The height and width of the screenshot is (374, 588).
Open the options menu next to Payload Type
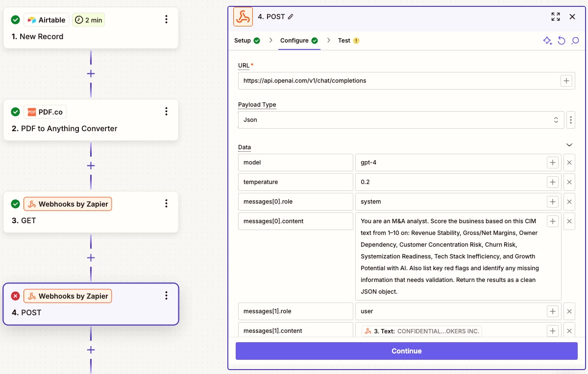pyautogui.click(x=571, y=120)
